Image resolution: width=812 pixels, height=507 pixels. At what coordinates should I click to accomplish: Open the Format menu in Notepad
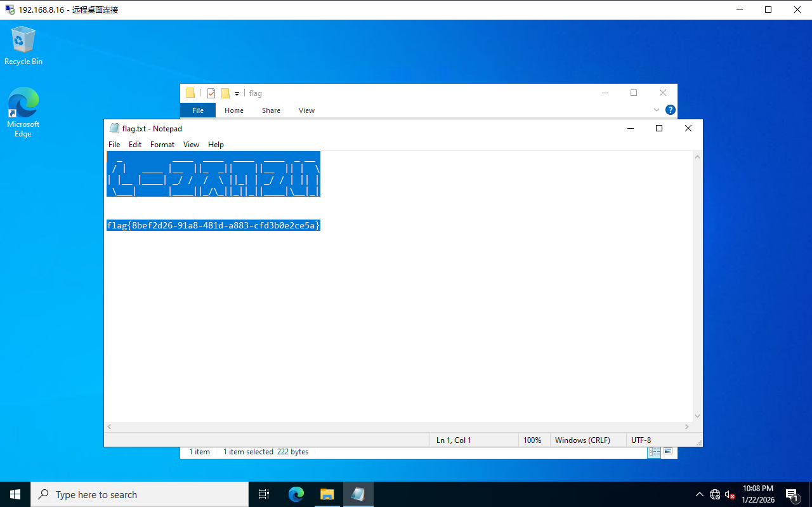pos(162,145)
